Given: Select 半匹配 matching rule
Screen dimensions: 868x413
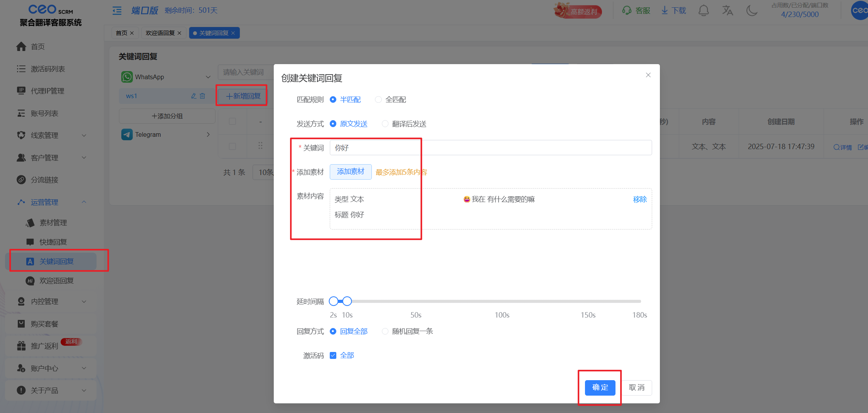Looking at the screenshot, I should [345, 100].
